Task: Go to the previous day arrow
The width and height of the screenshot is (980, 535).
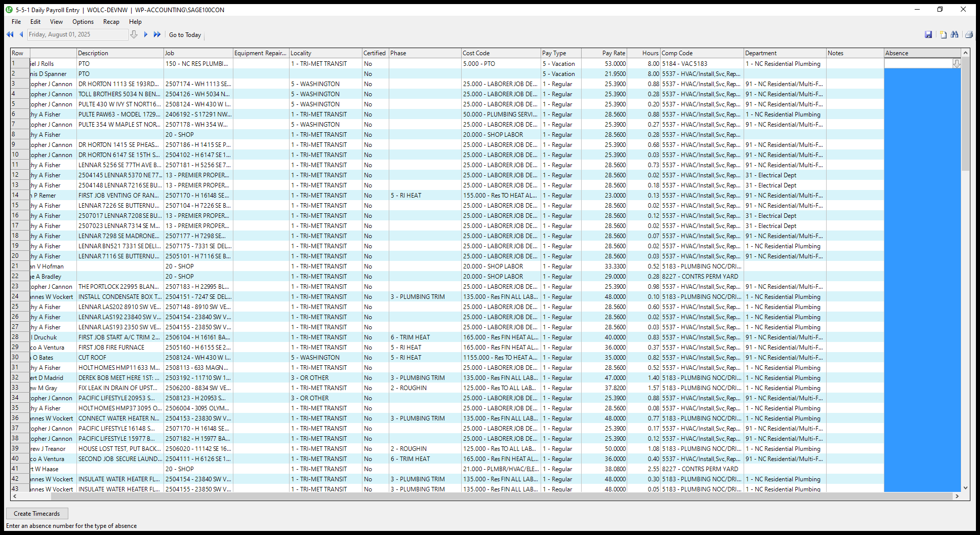Action: click(x=21, y=34)
